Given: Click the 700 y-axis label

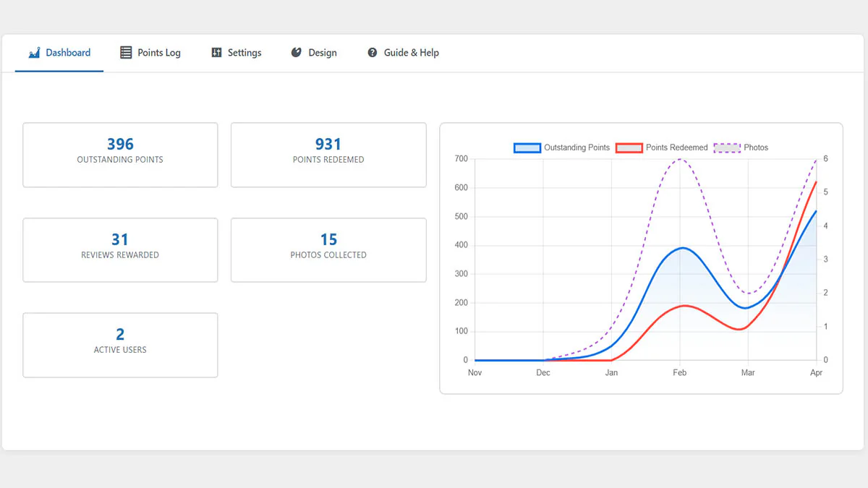Looking at the screenshot, I should 461,159.
